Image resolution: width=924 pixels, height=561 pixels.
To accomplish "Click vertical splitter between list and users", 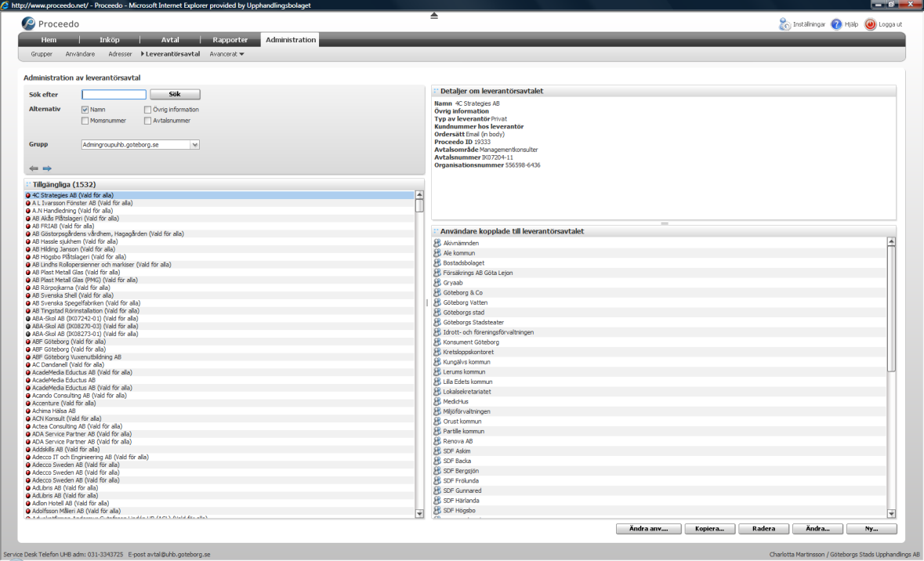I will pos(427,303).
